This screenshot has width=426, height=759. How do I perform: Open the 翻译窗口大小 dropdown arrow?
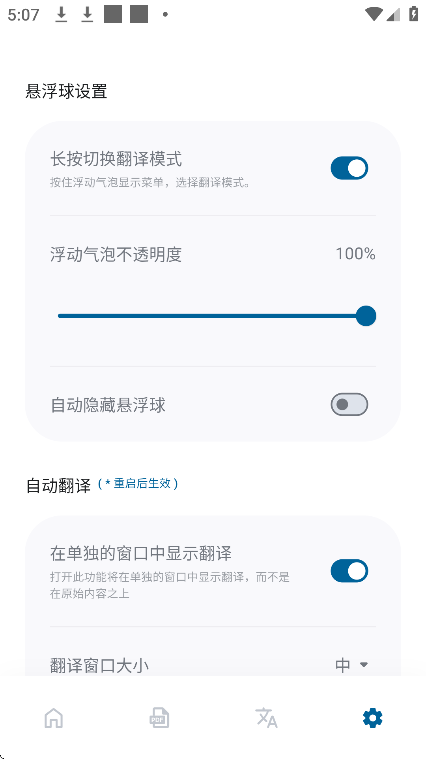coord(364,665)
